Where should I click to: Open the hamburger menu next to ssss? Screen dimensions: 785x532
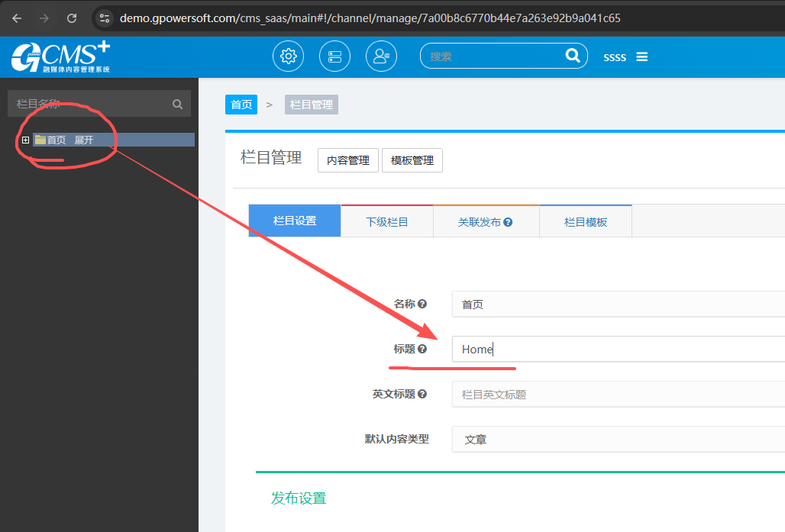642,57
